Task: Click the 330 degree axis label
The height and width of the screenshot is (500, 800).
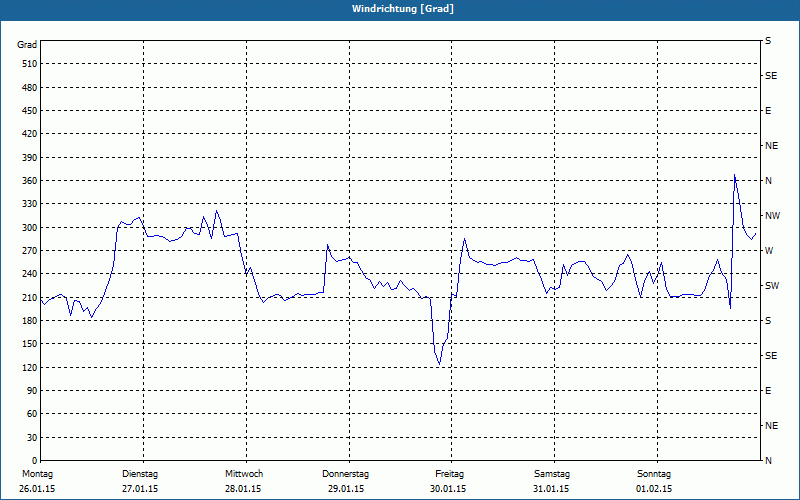Action: [x=30, y=204]
